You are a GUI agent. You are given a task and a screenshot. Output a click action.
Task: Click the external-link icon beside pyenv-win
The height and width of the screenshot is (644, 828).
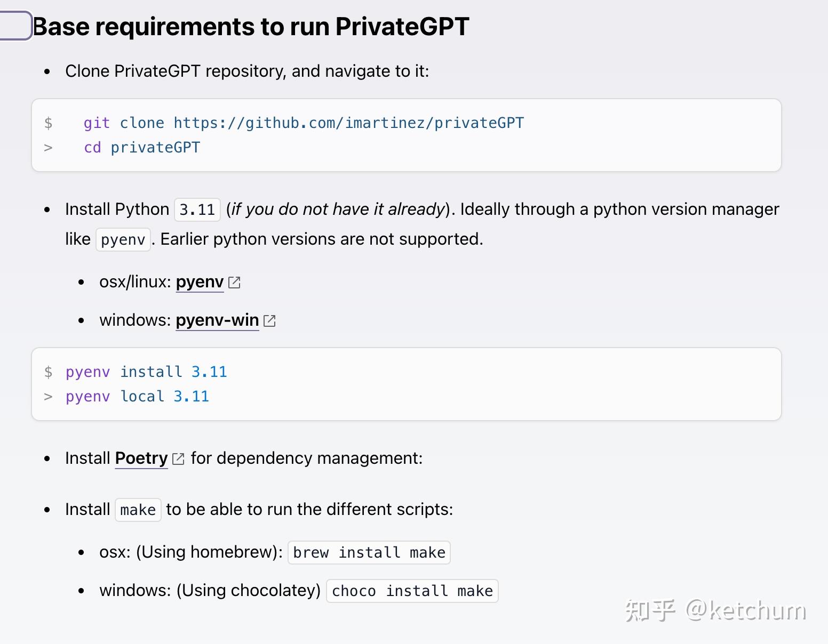[270, 321]
